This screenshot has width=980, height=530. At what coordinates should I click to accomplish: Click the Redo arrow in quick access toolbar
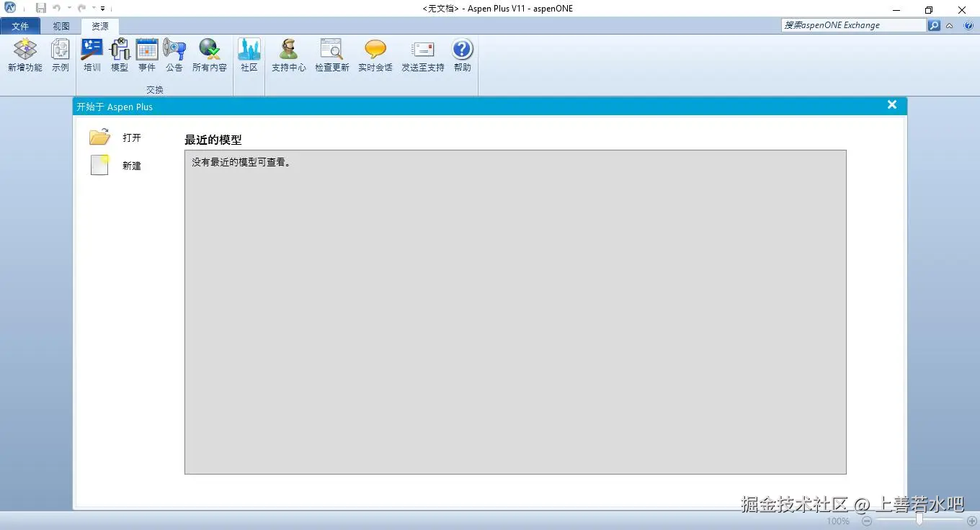81,8
